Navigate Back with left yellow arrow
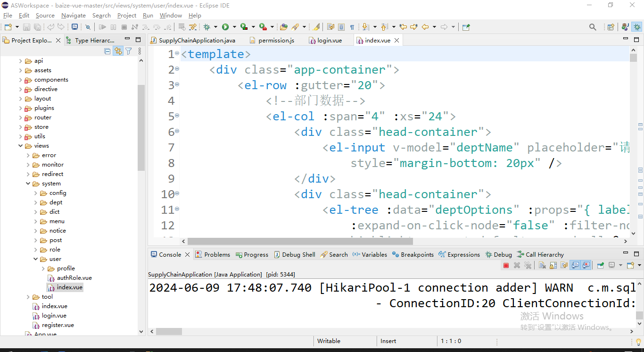Viewport: 644px width, 352px height. pyautogui.click(x=425, y=27)
